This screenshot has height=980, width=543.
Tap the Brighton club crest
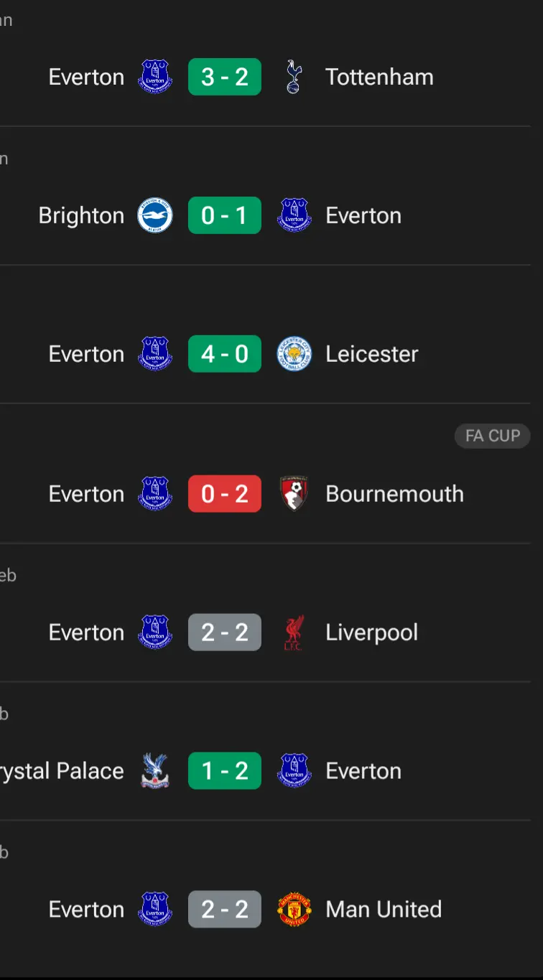click(155, 215)
